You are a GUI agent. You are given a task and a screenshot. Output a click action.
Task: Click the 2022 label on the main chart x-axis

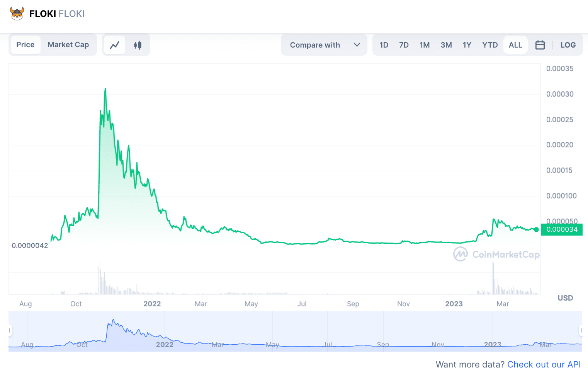(x=152, y=304)
